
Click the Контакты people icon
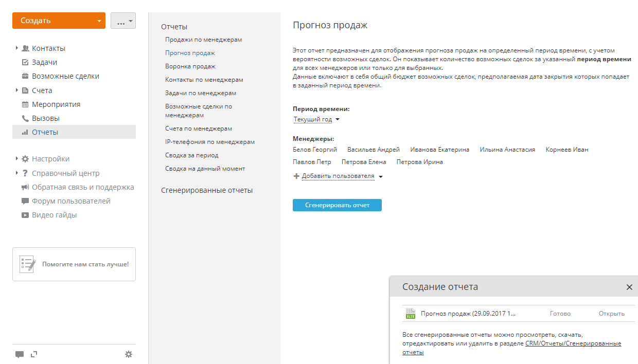(25, 48)
